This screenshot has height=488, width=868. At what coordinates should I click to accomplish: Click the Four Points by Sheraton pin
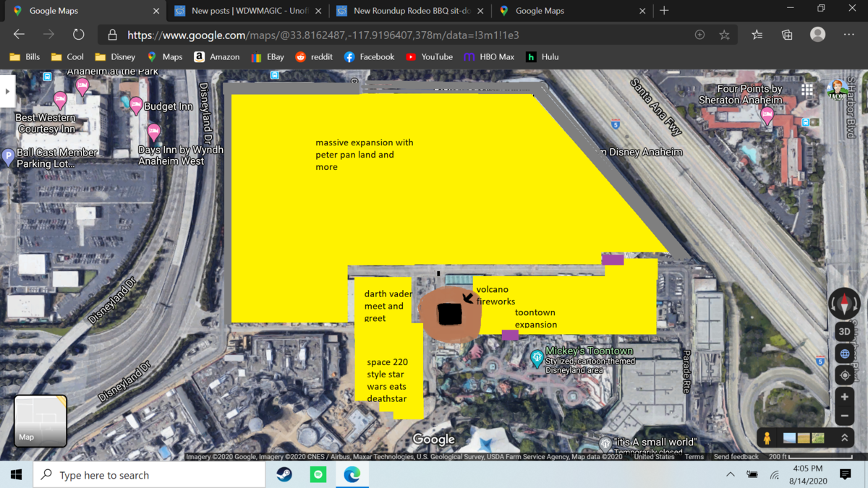(x=767, y=114)
